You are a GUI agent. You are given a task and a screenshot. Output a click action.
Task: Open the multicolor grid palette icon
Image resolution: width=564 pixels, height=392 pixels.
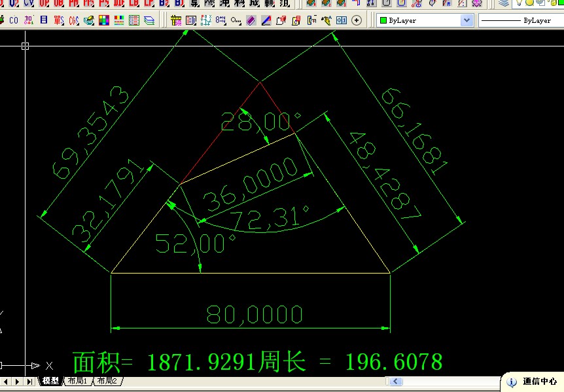[104, 20]
